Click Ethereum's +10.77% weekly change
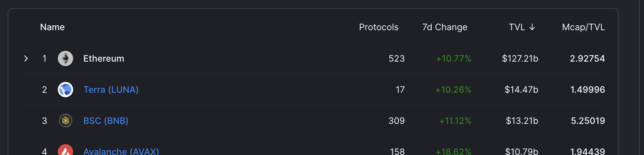The height and width of the screenshot is (155, 644). tap(454, 58)
